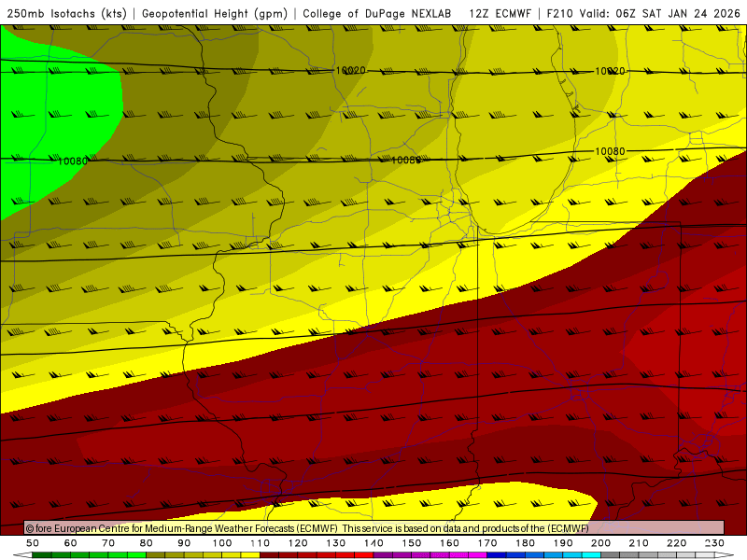Click the "F210 Valid: 06Z SAT JAN 24 2026" text
This screenshot has width=747, height=560.
[x=643, y=13]
